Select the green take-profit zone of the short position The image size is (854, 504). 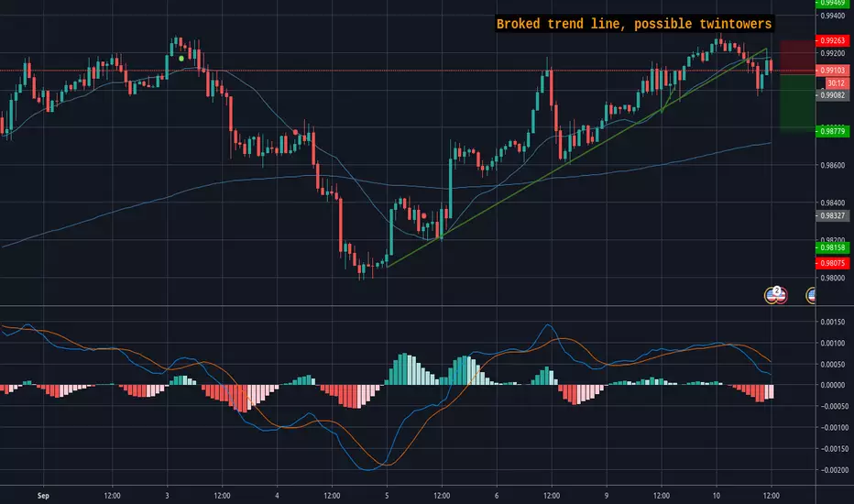click(797, 103)
